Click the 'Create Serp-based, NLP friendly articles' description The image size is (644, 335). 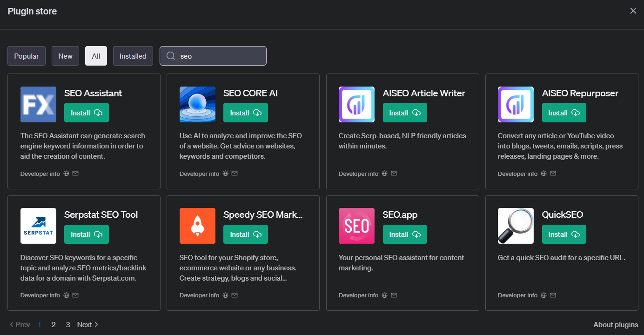pos(402,141)
